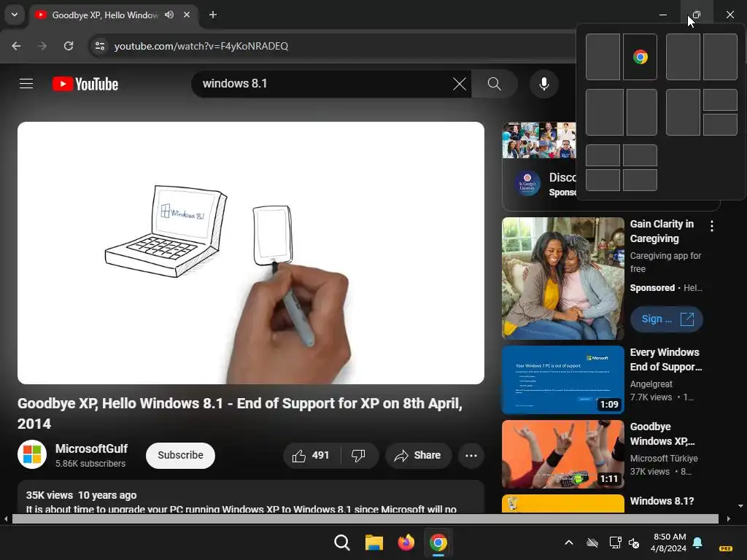Expand the description at '35K views 10 years ago'
747x560 pixels.
click(81, 495)
